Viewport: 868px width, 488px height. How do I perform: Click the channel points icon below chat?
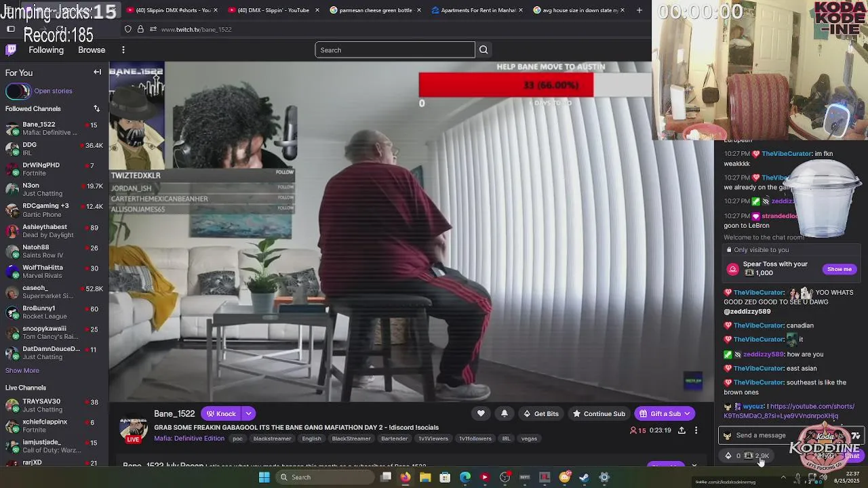coord(749,455)
